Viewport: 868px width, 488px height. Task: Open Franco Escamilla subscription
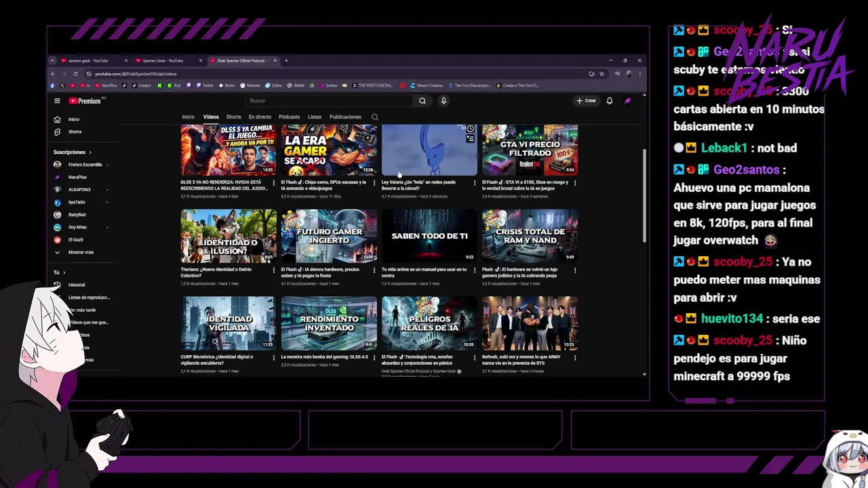coord(81,165)
